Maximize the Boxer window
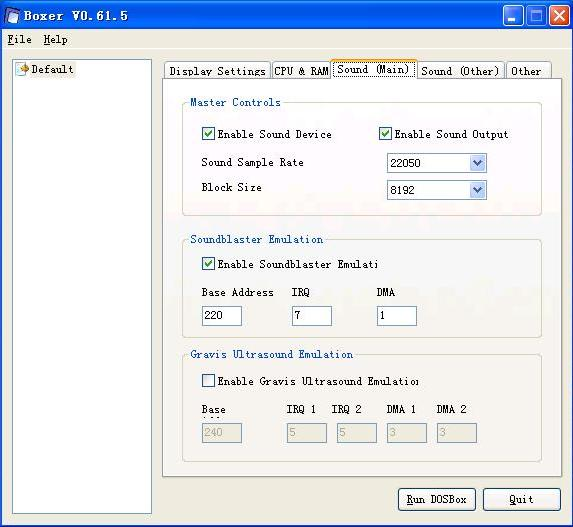 coord(536,16)
